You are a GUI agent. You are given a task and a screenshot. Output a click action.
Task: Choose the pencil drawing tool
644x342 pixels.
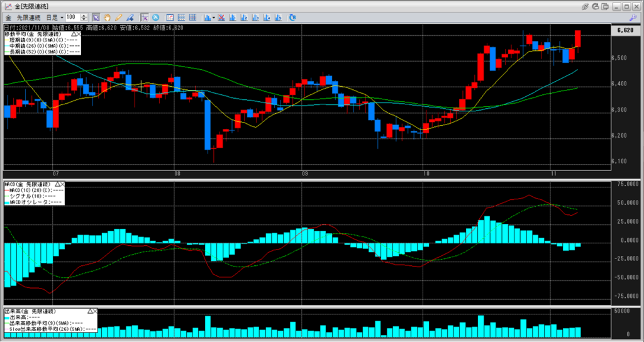coord(118,18)
